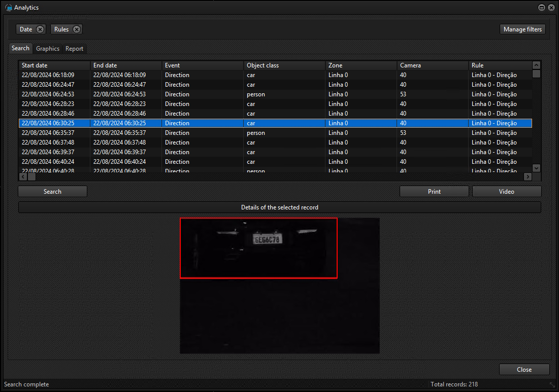Open Manage filters
Screen dimensions: 559x392
(522, 29)
